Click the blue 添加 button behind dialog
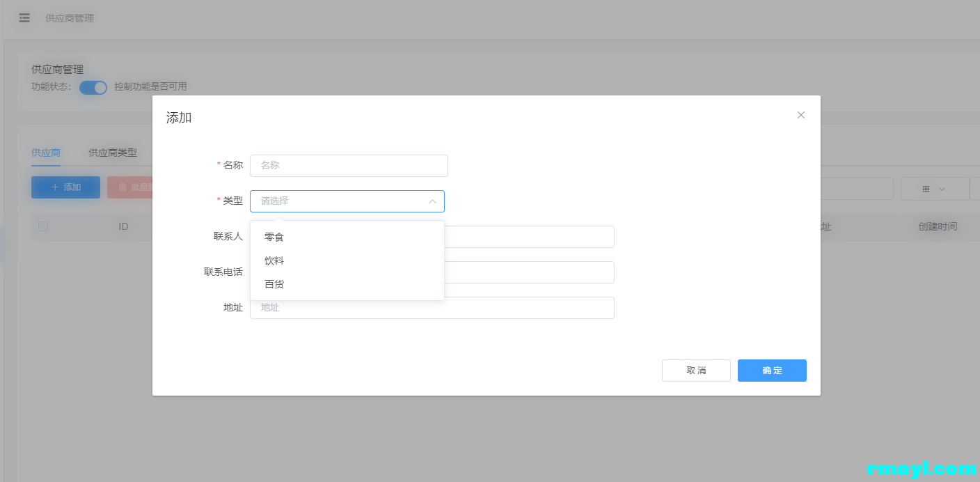This screenshot has width=980, height=482. pos(66,187)
